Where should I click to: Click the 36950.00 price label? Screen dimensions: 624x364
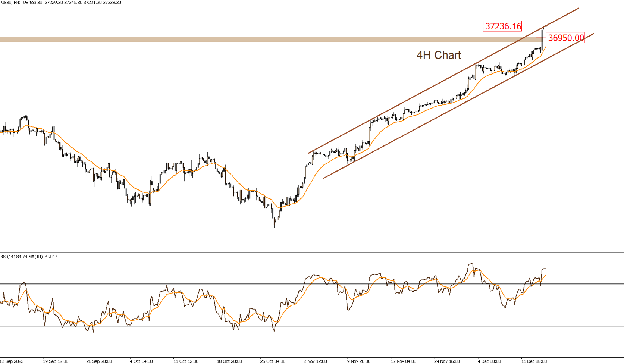pos(565,38)
